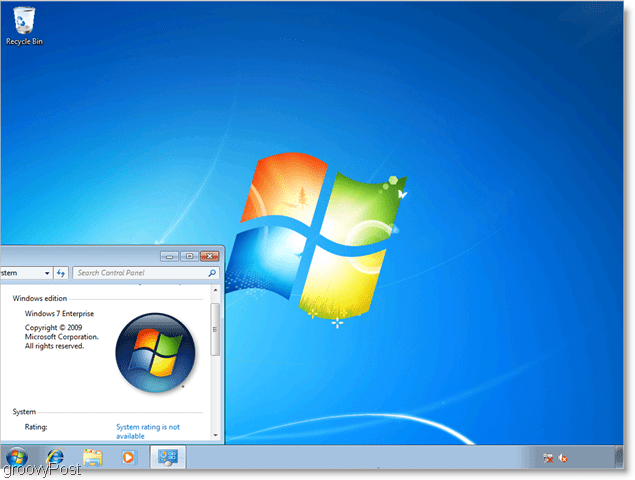Image resolution: width=635 pixels, height=480 pixels.
Task: Close the System window
Action: pyautogui.click(x=209, y=256)
